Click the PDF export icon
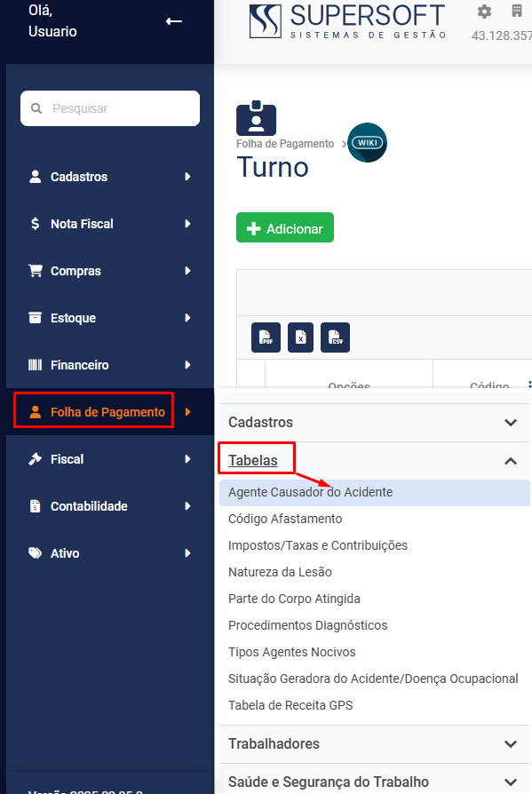Viewport: 532px width, 794px height. pos(266,337)
